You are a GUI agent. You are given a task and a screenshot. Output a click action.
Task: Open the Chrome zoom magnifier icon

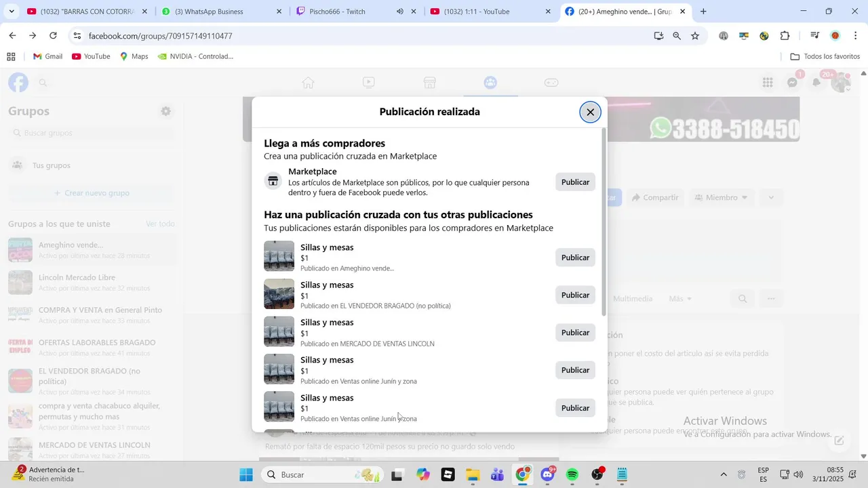point(677,36)
